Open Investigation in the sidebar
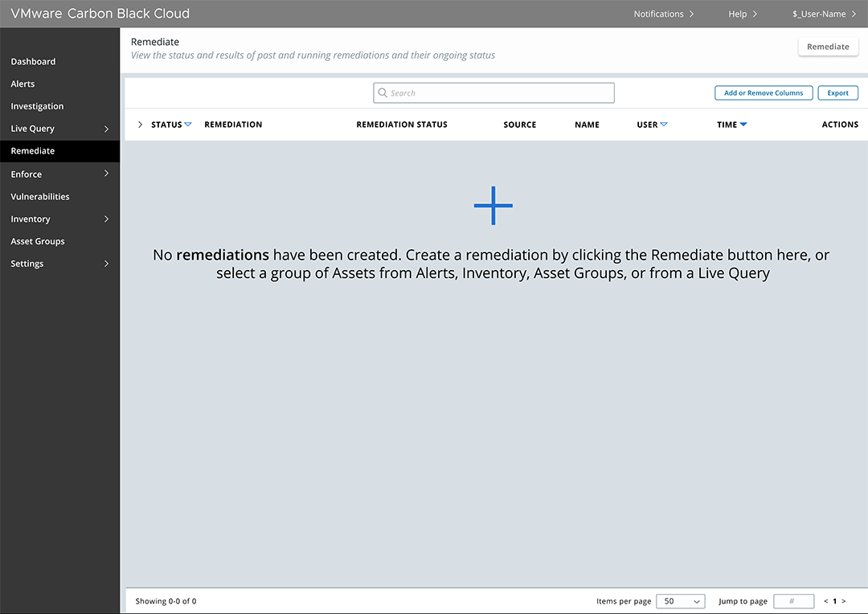 click(x=37, y=106)
